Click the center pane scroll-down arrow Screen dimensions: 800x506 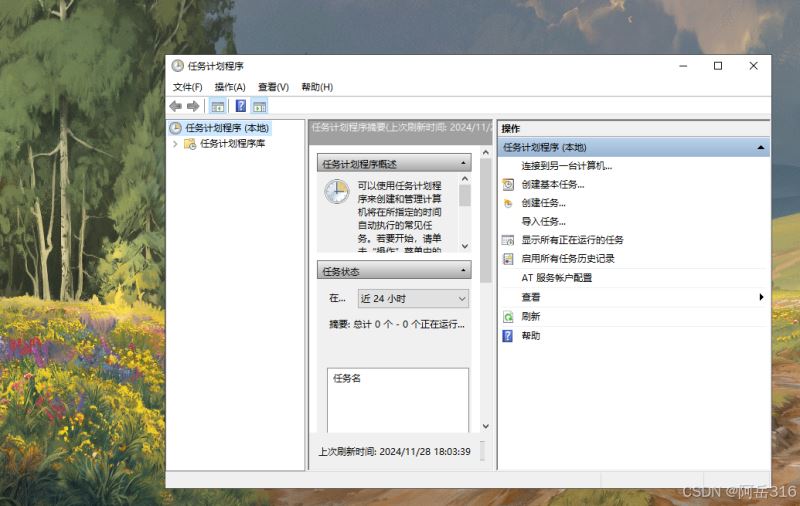[486, 426]
